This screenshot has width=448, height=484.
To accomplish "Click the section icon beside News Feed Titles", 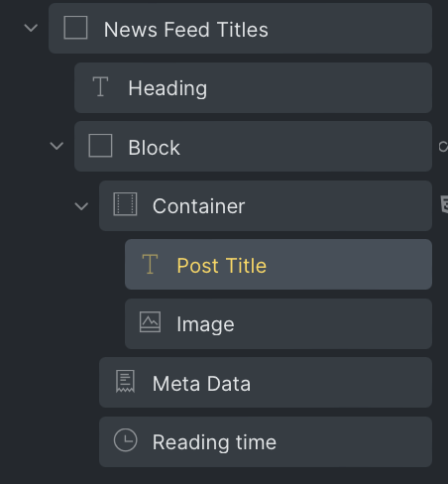I will point(75,28).
